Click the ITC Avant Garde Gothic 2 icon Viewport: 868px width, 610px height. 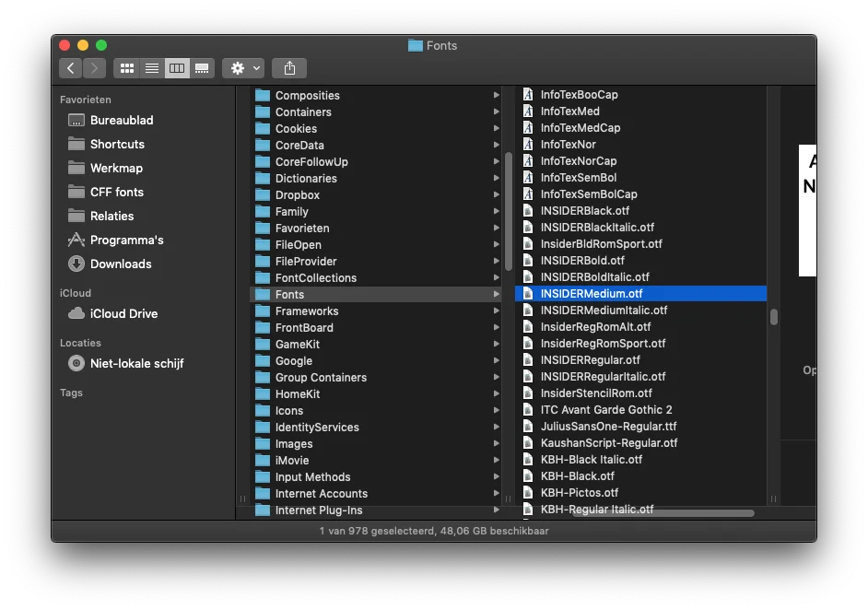(x=528, y=410)
